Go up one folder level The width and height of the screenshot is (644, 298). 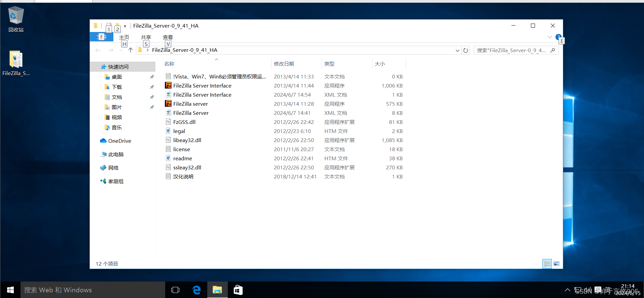(131, 50)
